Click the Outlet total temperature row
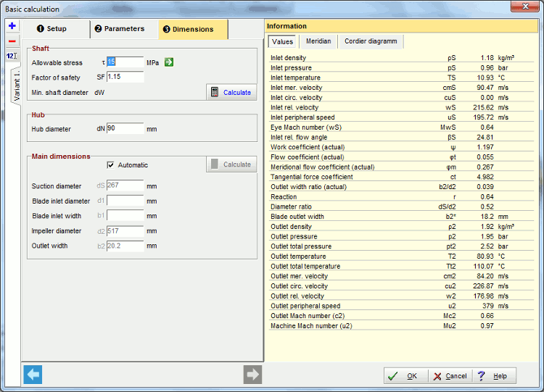Screen dimensions: 544x392 click(401, 267)
